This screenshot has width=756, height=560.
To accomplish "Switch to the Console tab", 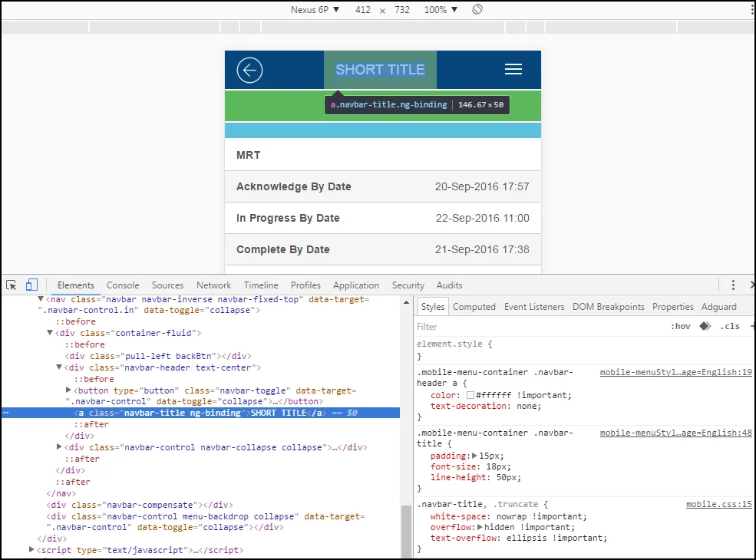I will 123,285.
